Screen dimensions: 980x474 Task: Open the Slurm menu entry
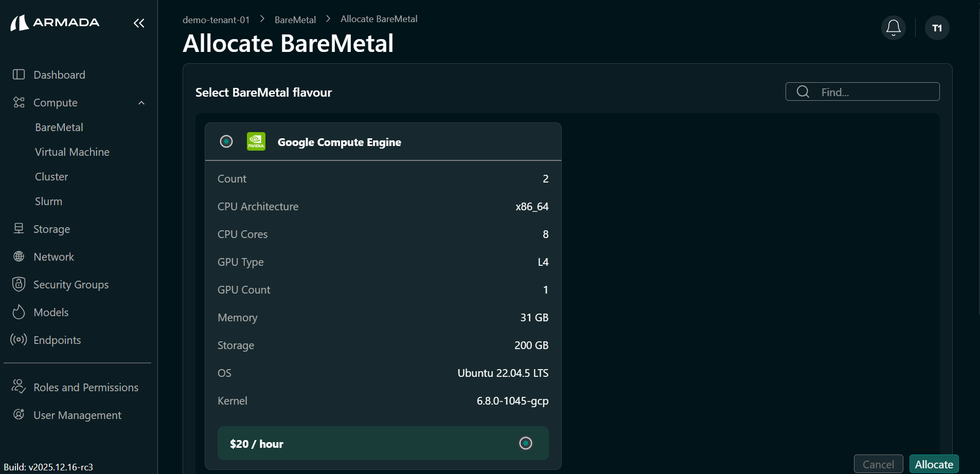(x=48, y=200)
